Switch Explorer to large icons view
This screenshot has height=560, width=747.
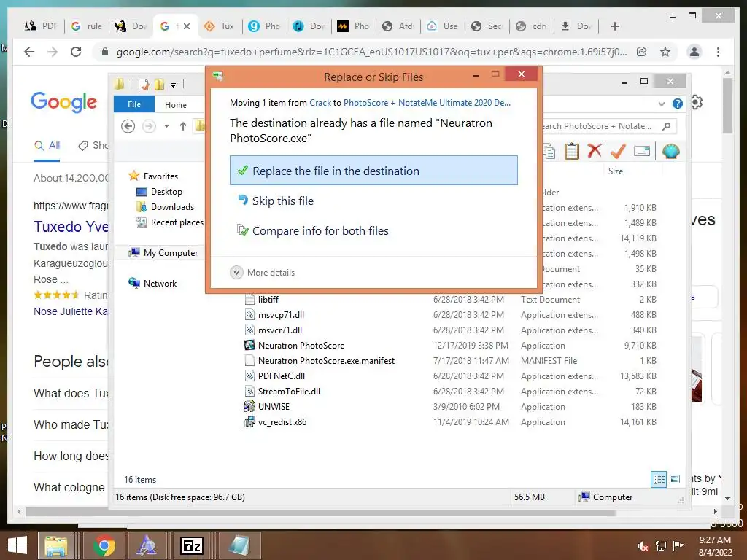click(675, 479)
